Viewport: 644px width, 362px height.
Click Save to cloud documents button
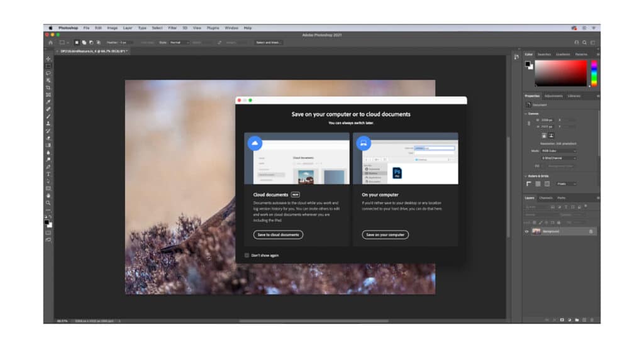pos(278,235)
